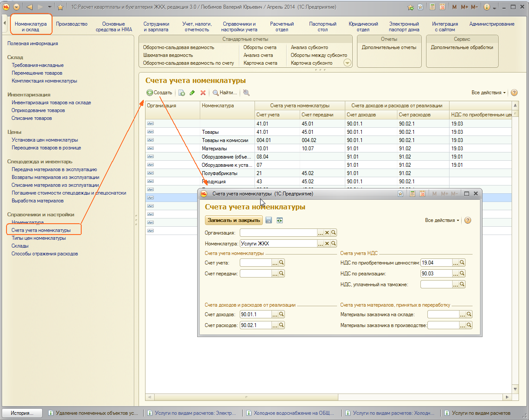
Task: Open magnifier next to Счет доходов field
Action: point(281,314)
